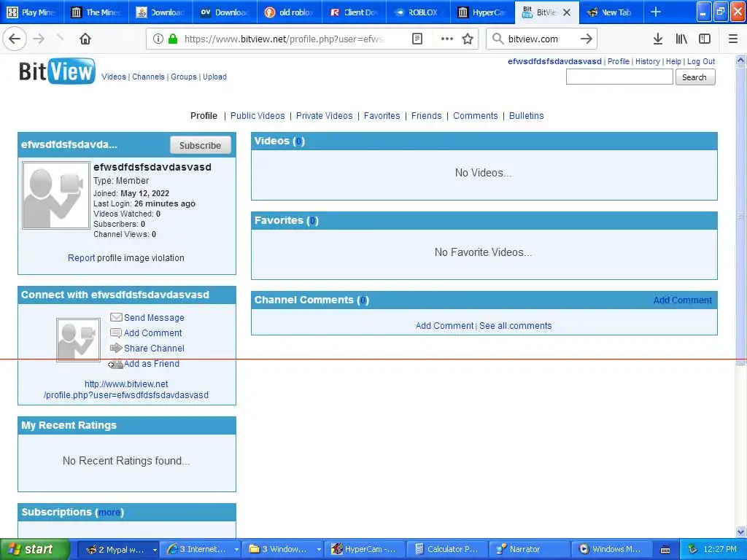Image resolution: width=747 pixels, height=560 pixels.
Task: Open Private Videos profile section
Action: [324, 116]
